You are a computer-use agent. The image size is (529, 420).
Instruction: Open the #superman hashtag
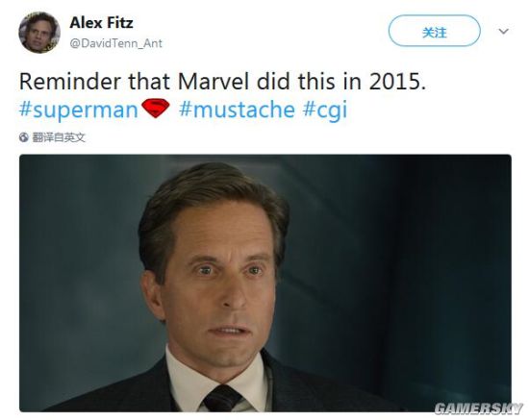78,110
